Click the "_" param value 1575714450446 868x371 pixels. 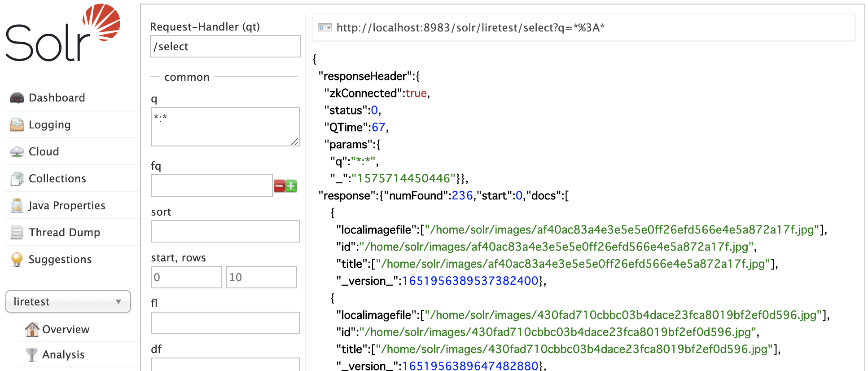tap(404, 178)
